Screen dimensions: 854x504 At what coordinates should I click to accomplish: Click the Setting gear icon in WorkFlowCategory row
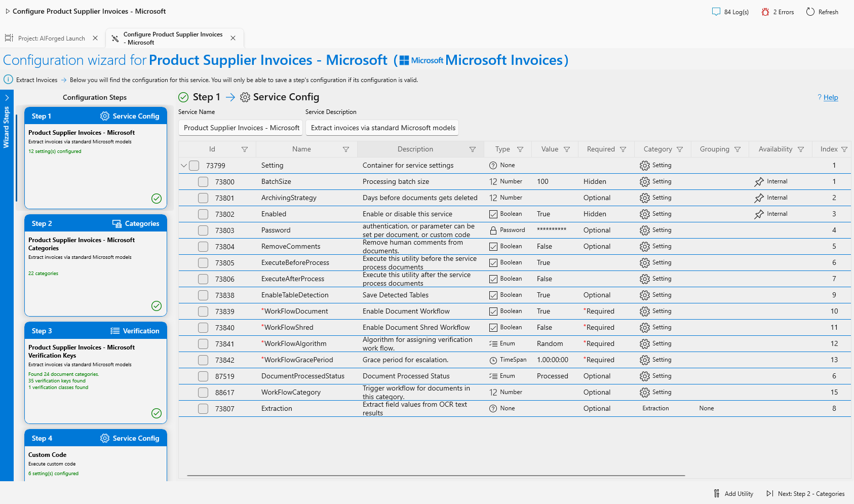coord(645,393)
